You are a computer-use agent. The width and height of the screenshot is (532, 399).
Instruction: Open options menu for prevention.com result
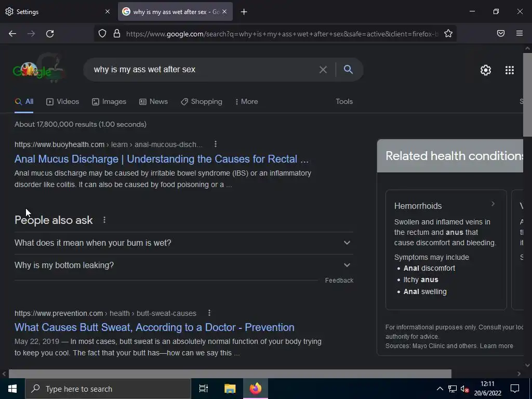coord(209,313)
